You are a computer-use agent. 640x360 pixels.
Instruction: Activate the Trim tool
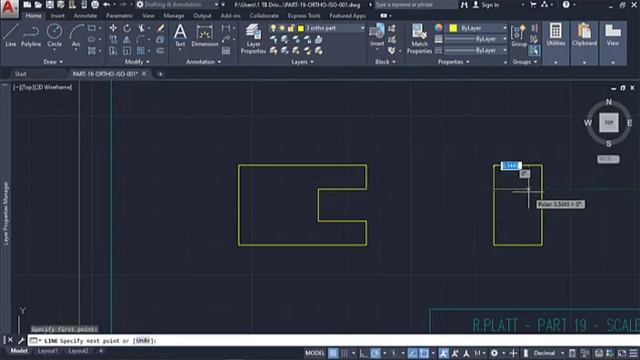[141, 28]
